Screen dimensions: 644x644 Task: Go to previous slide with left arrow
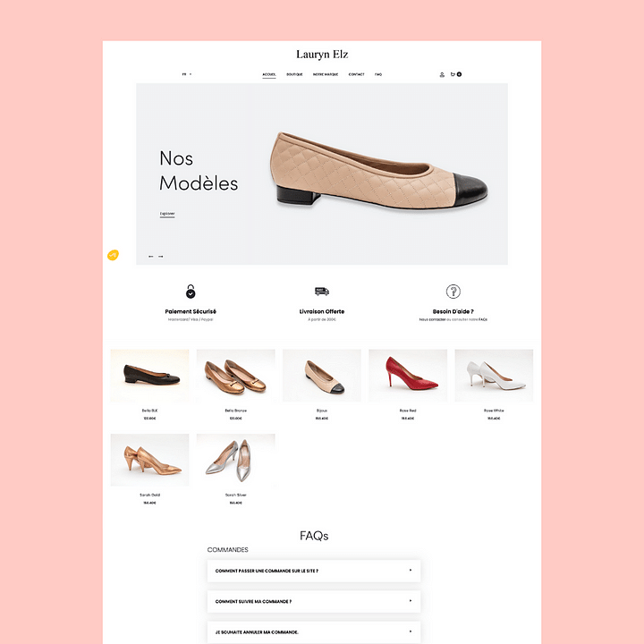(151, 257)
